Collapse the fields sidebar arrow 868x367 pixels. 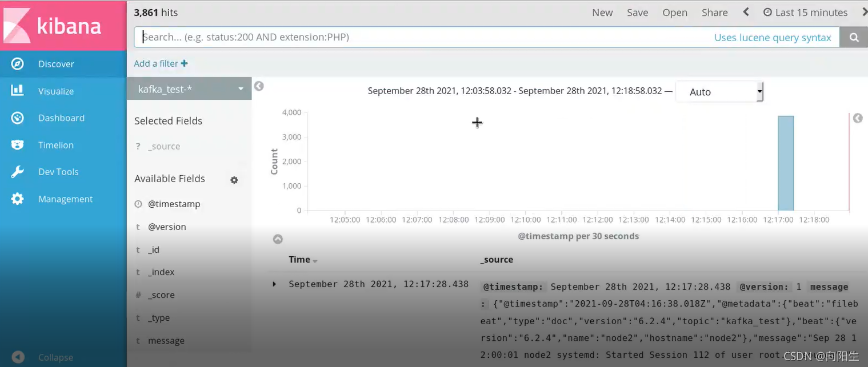259,86
